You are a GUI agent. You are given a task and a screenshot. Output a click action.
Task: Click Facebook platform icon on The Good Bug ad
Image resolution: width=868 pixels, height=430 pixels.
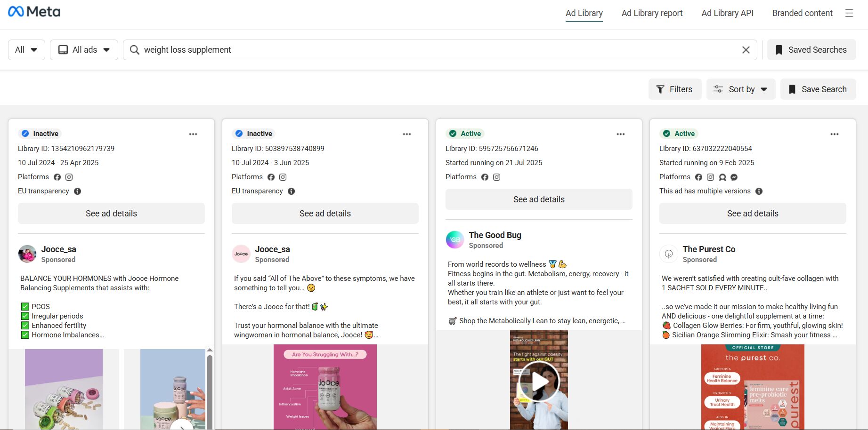(485, 177)
